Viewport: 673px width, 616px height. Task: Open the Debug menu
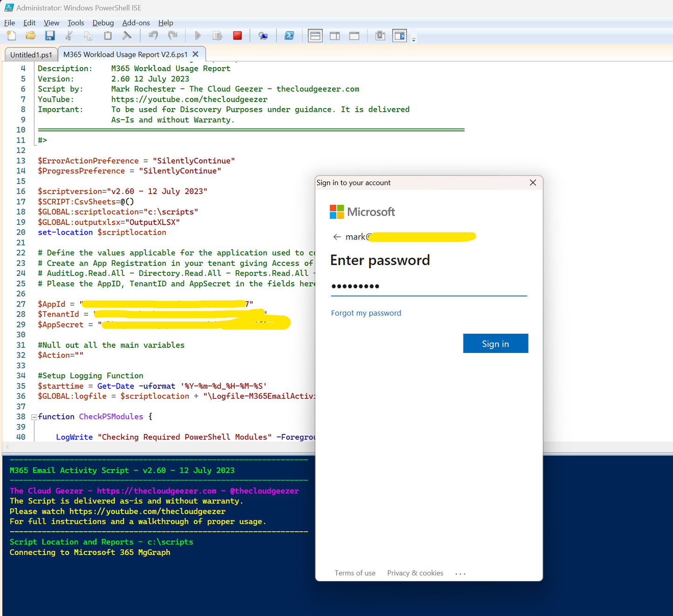(103, 22)
